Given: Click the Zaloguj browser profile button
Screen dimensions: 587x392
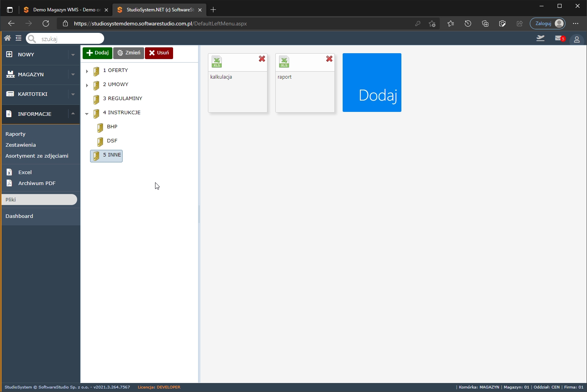Looking at the screenshot, I should tap(547, 23).
